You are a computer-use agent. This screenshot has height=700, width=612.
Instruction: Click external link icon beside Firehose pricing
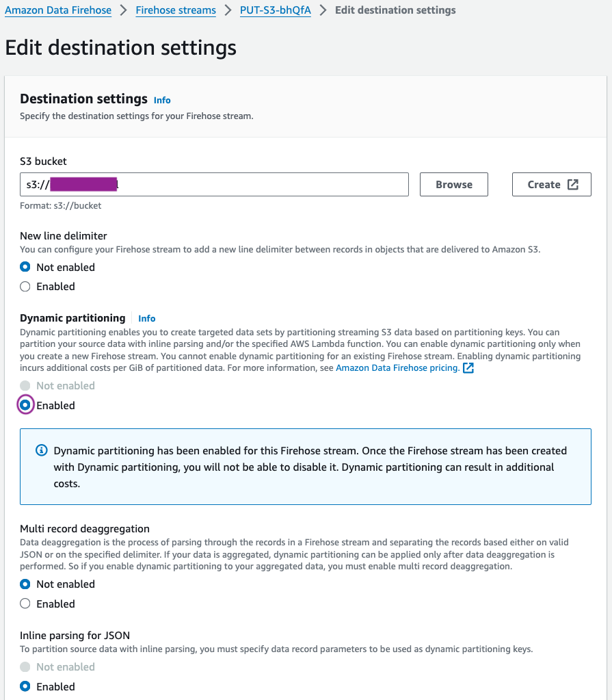[x=468, y=368]
